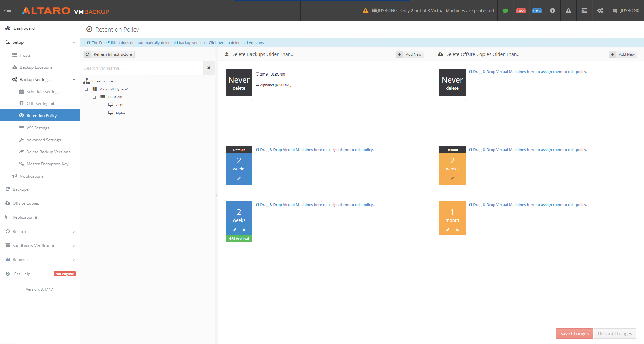Click the link to delete old Versions
This screenshot has height=344, width=644.
[x=236, y=43]
